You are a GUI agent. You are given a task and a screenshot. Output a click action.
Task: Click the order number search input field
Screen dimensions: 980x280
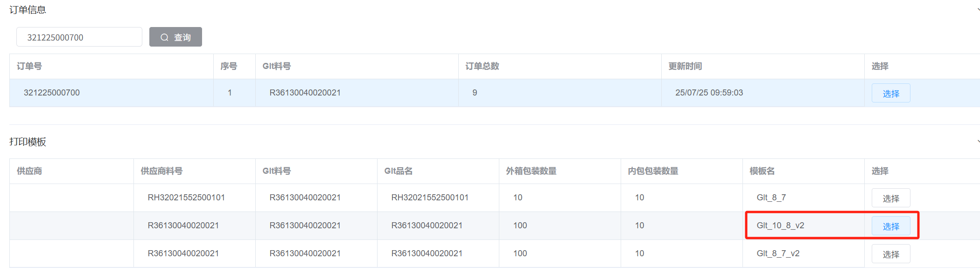pyautogui.click(x=79, y=37)
